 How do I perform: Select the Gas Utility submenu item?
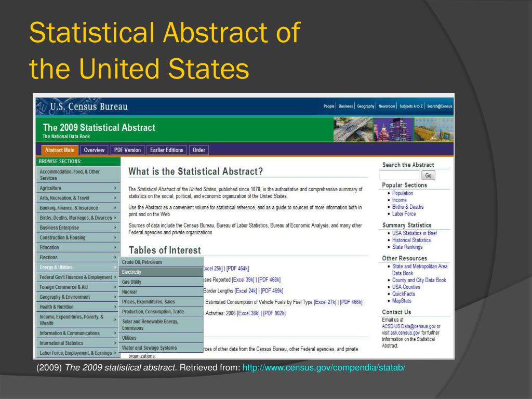click(161, 282)
